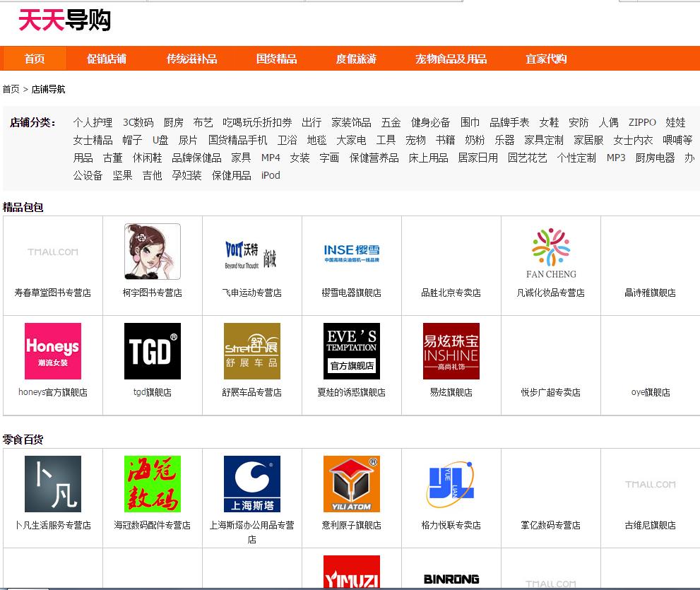This screenshot has height=590, width=700.
Task: Open the 凡诚化妆品专营店 store link
Action: point(551,293)
